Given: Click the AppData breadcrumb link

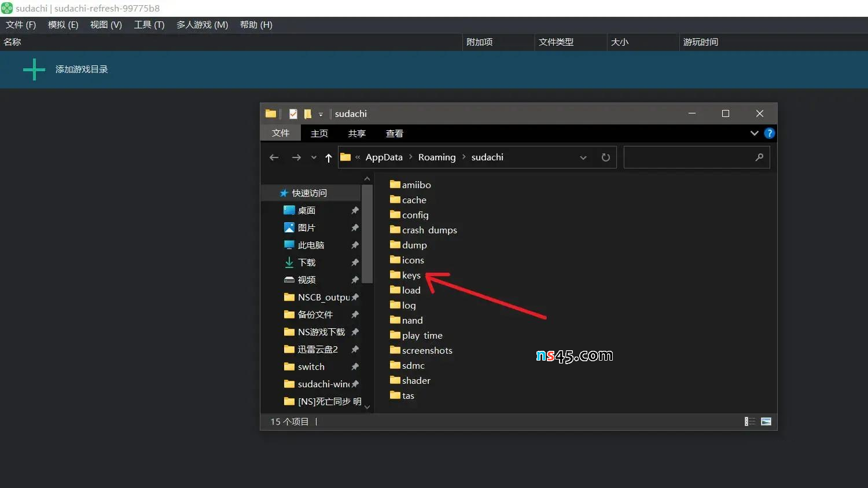Looking at the screenshot, I should point(384,157).
